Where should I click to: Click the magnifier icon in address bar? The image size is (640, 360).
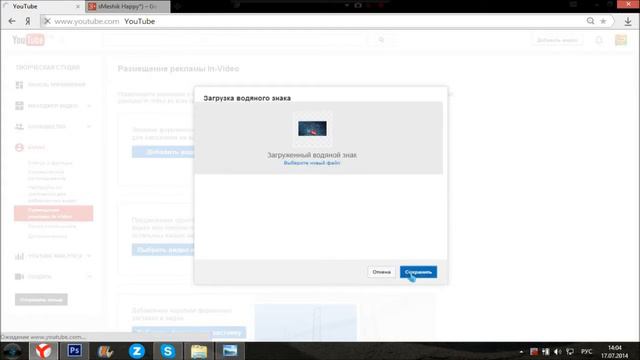[590, 21]
